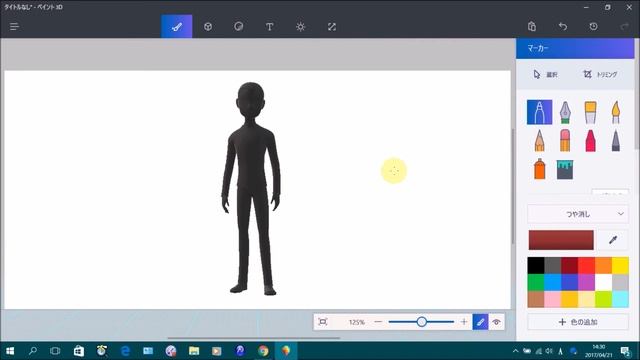The height and width of the screenshot is (360, 640).
Task: Select the Watercolor brush tool
Action: [x=616, y=112]
